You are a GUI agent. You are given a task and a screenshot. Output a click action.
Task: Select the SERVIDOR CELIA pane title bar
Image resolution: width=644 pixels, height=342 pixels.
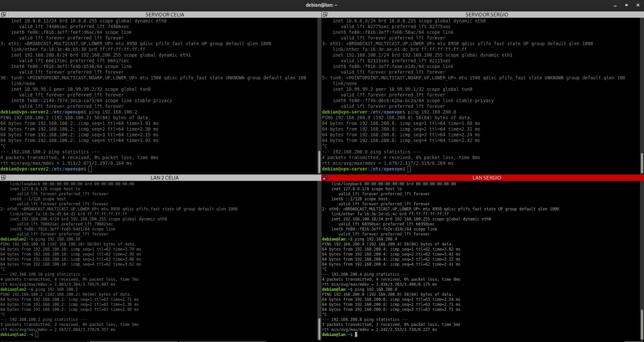point(165,14)
